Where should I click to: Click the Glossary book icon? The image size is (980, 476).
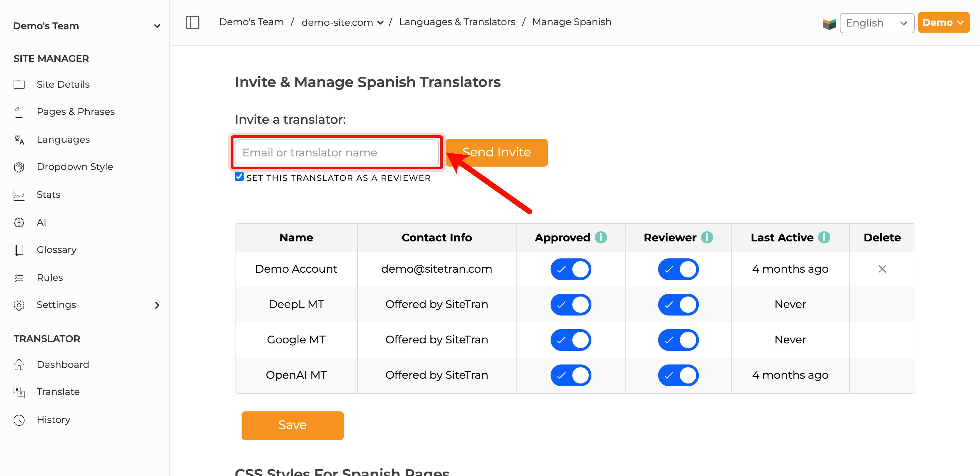(19, 250)
